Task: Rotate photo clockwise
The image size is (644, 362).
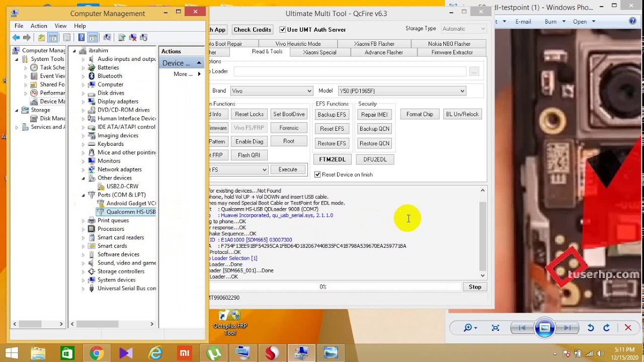Action: (606, 328)
